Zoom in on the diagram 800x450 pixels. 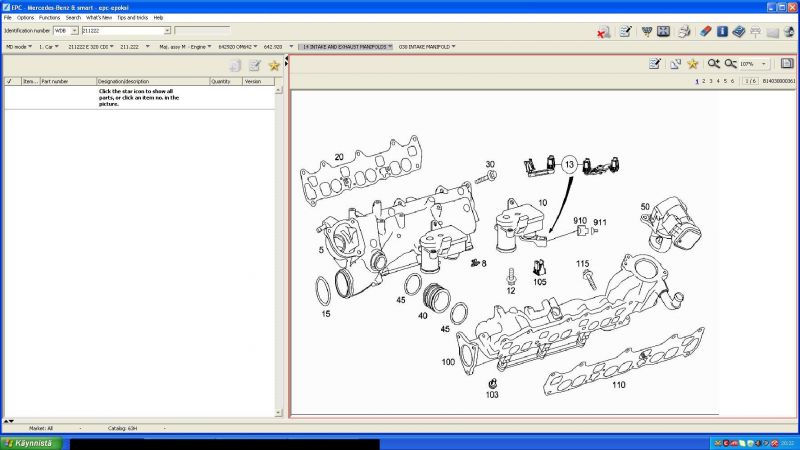[713, 64]
